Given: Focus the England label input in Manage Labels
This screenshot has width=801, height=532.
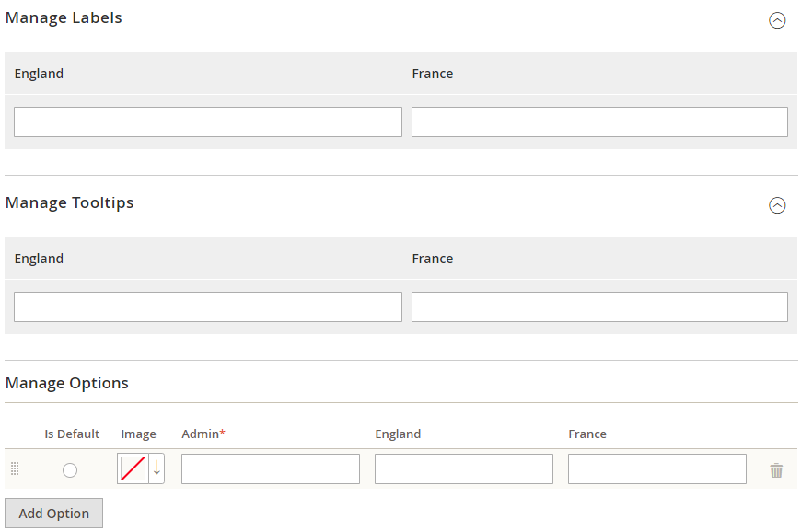Looking at the screenshot, I should click(207, 121).
